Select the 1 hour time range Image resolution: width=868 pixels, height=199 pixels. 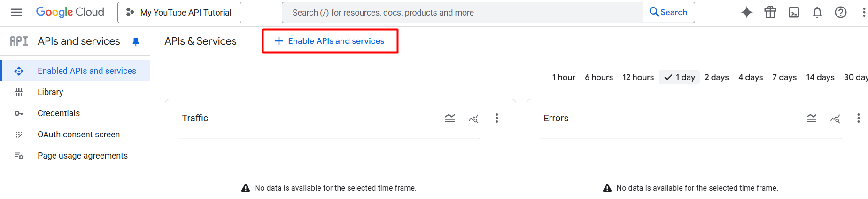click(x=564, y=77)
